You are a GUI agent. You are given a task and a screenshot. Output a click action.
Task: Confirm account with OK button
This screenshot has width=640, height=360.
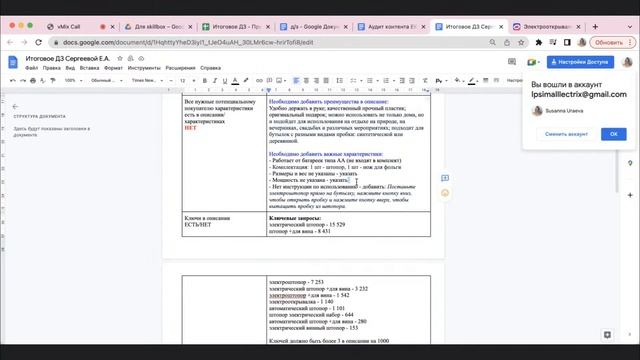click(x=613, y=134)
